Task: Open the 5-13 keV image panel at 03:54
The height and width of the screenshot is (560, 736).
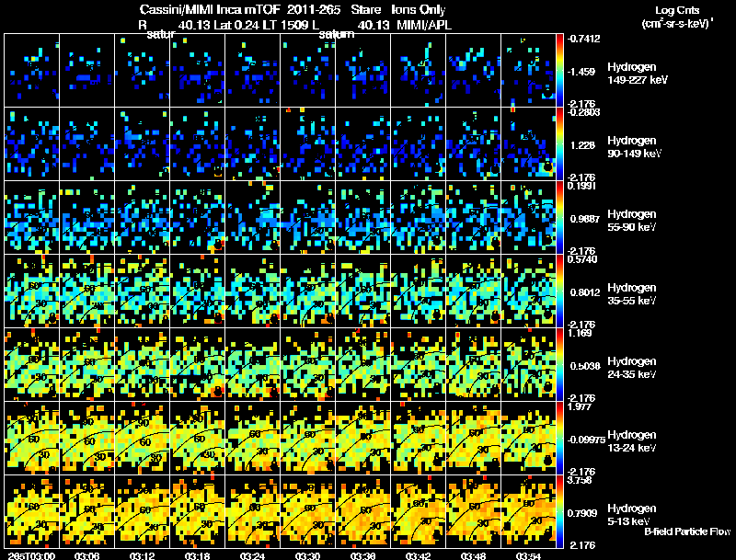Action: pos(529,511)
